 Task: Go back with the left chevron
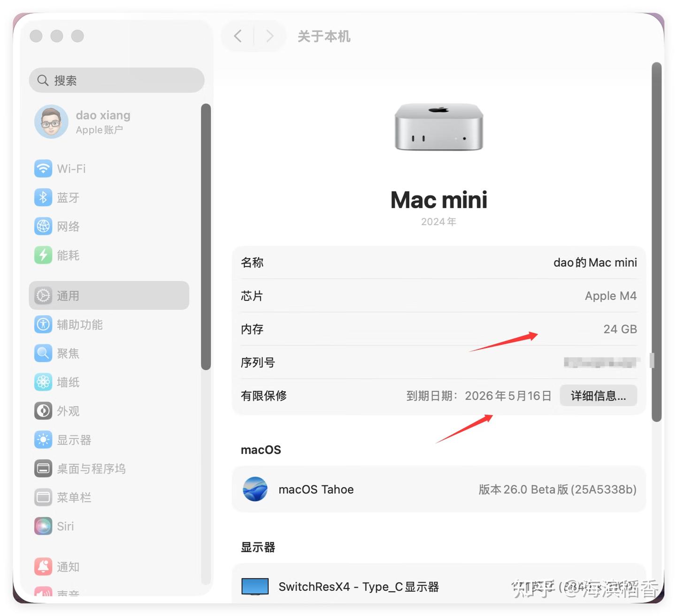[x=238, y=36]
